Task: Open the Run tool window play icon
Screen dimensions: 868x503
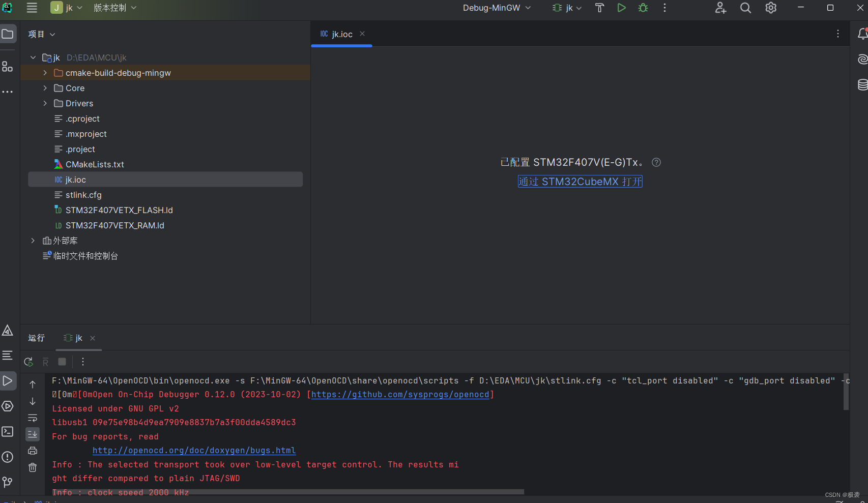Action: [8, 381]
